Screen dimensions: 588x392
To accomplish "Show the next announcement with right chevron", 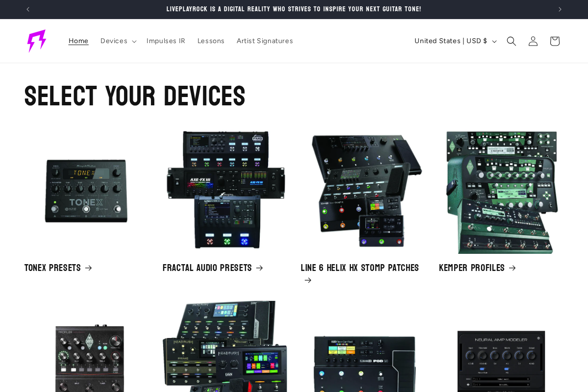I will point(560,9).
